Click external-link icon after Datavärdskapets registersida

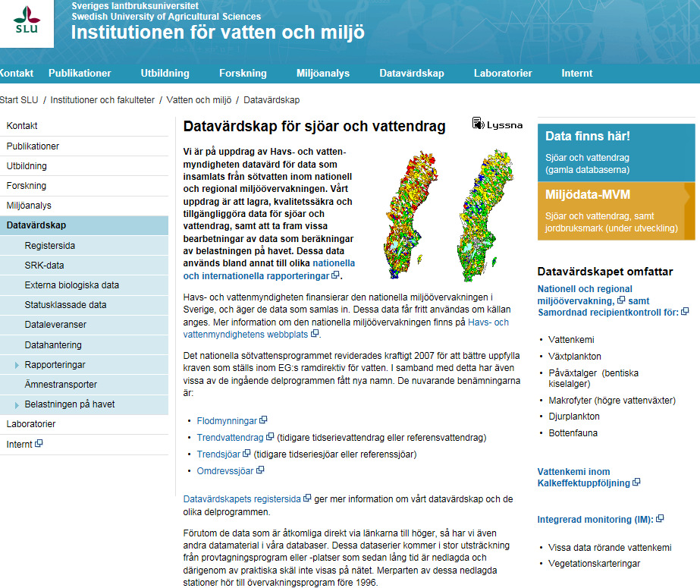[x=307, y=498]
